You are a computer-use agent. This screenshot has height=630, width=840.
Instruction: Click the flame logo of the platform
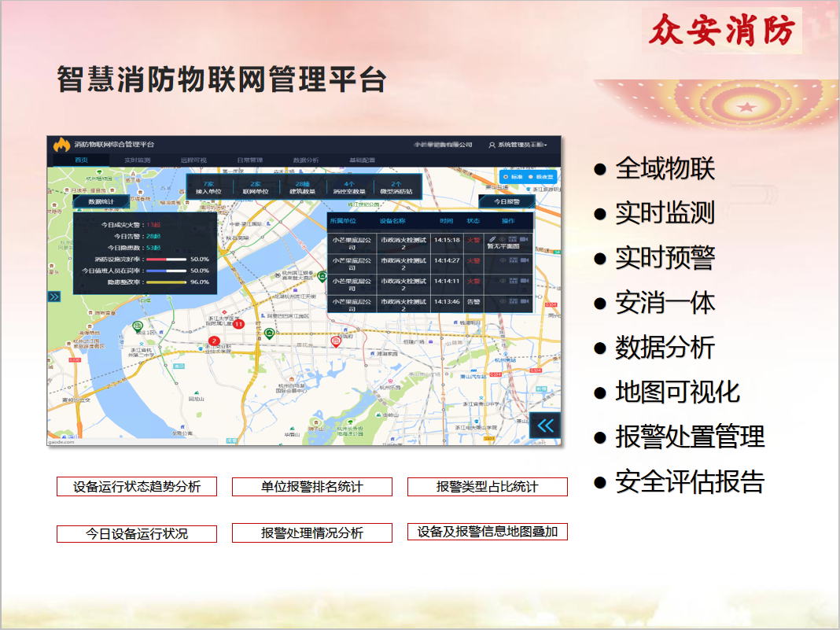pyautogui.click(x=61, y=144)
